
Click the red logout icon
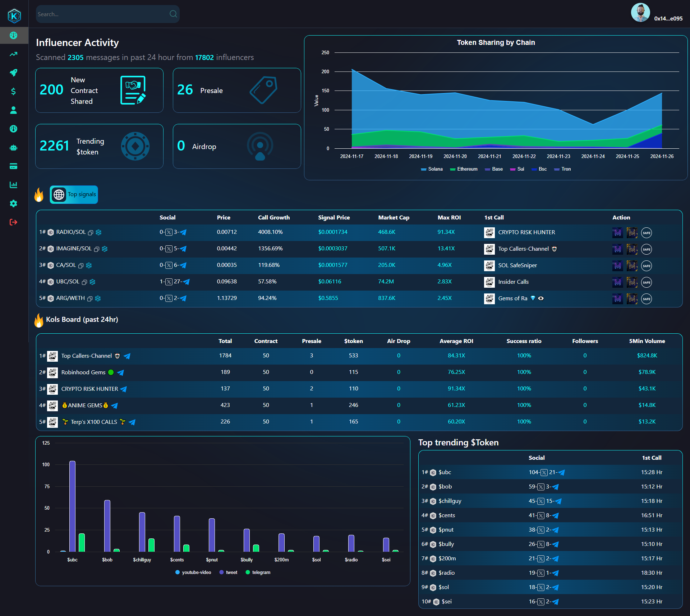[x=13, y=222]
